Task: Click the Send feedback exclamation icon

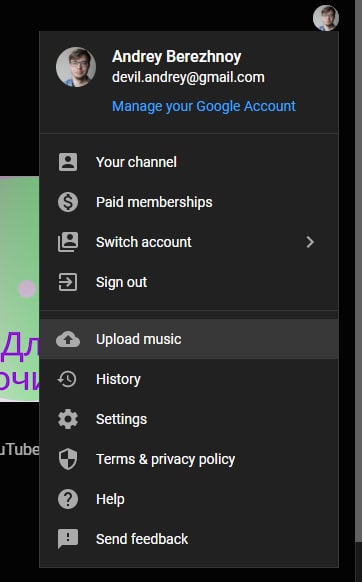Action: click(68, 539)
